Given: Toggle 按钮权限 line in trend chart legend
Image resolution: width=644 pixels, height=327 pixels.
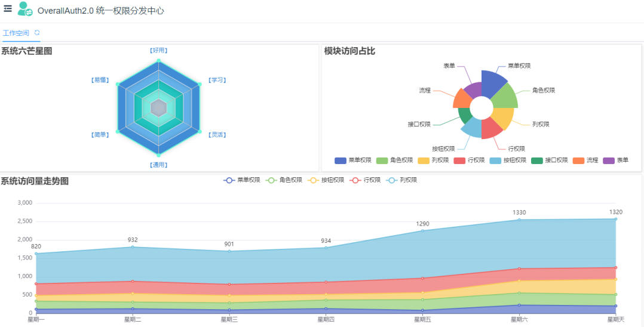Looking at the screenshot, I should (327, 180).
